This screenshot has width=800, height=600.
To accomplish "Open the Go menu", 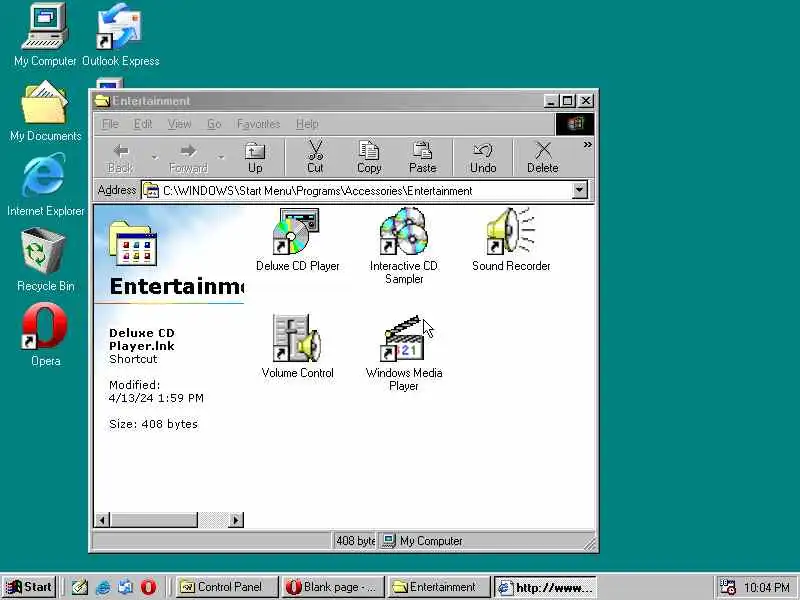I will pyautogui.click(x=214, y=124).
